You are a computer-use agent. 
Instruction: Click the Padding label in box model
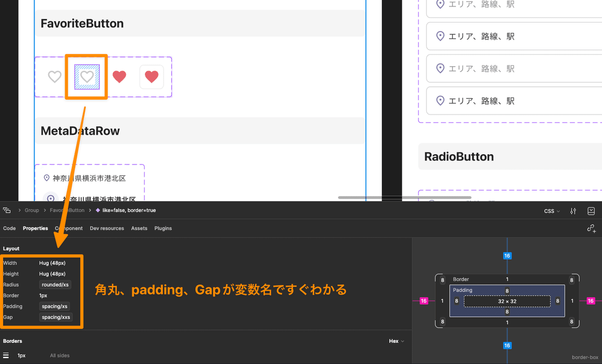(463, 290)
